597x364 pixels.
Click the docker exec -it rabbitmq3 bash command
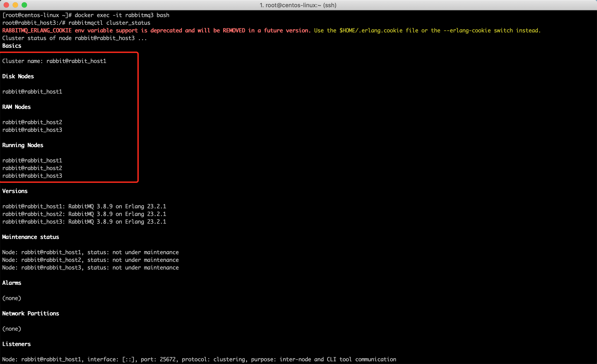[122, 15]
